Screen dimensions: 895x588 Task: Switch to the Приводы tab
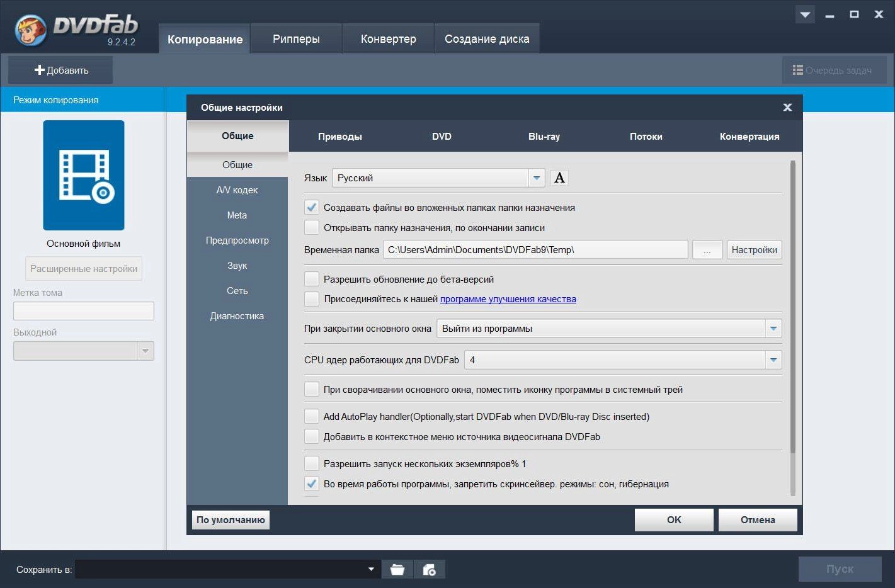[340, 136]
